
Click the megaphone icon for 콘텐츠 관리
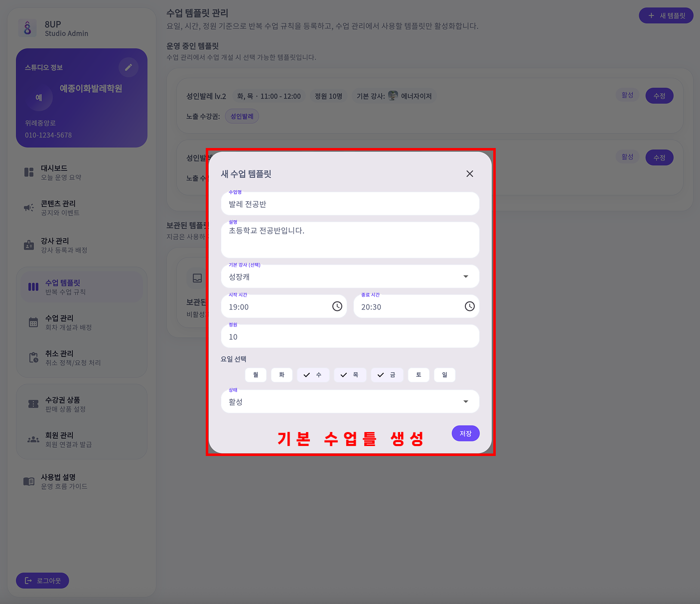coord(29,208)
